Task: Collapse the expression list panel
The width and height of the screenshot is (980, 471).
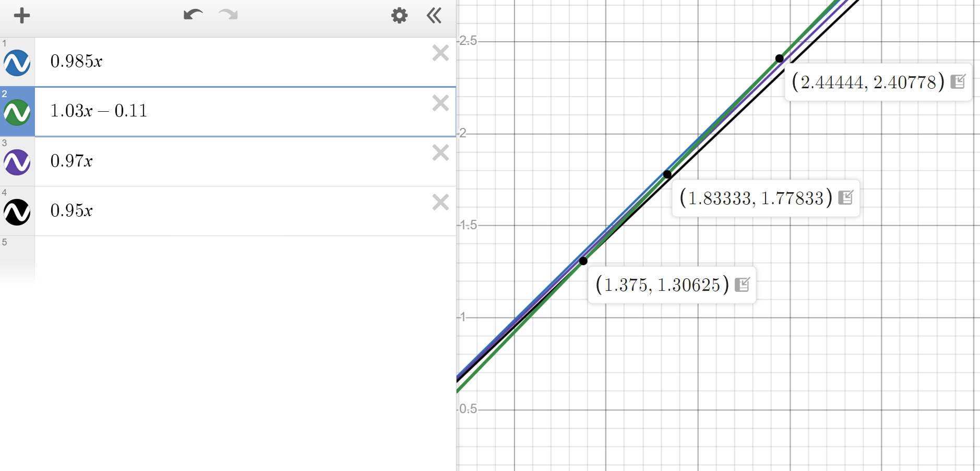Action: click(434, 16)
